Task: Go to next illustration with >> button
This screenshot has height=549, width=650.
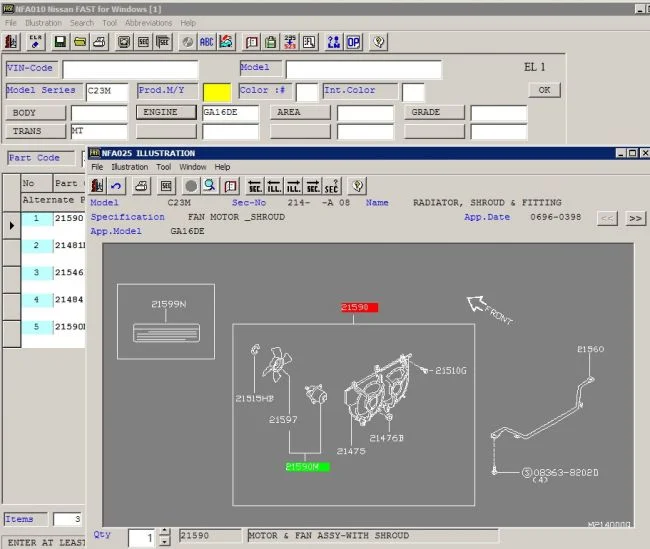Action: (635, 218)
